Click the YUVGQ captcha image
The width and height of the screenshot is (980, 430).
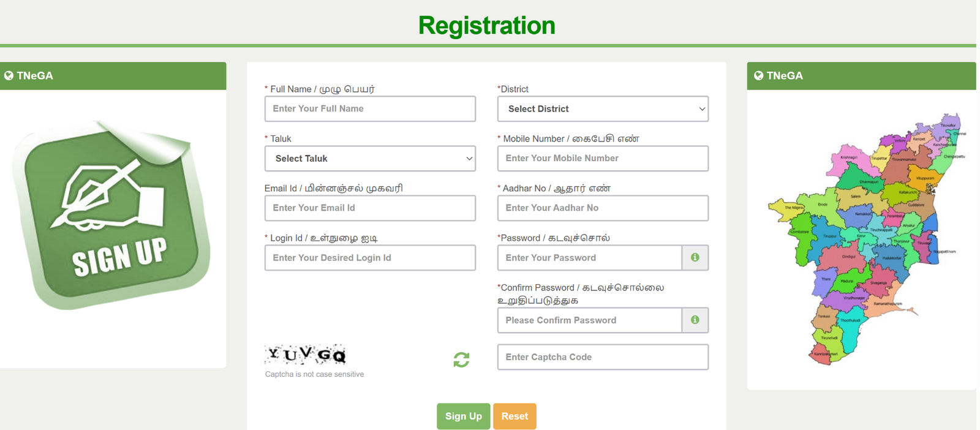[306, 354]
